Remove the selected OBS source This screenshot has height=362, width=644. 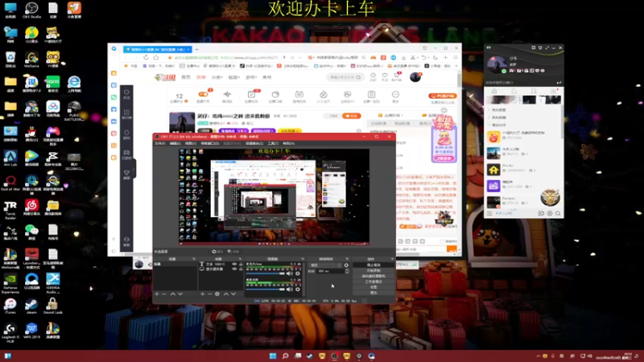coord(210,294)
